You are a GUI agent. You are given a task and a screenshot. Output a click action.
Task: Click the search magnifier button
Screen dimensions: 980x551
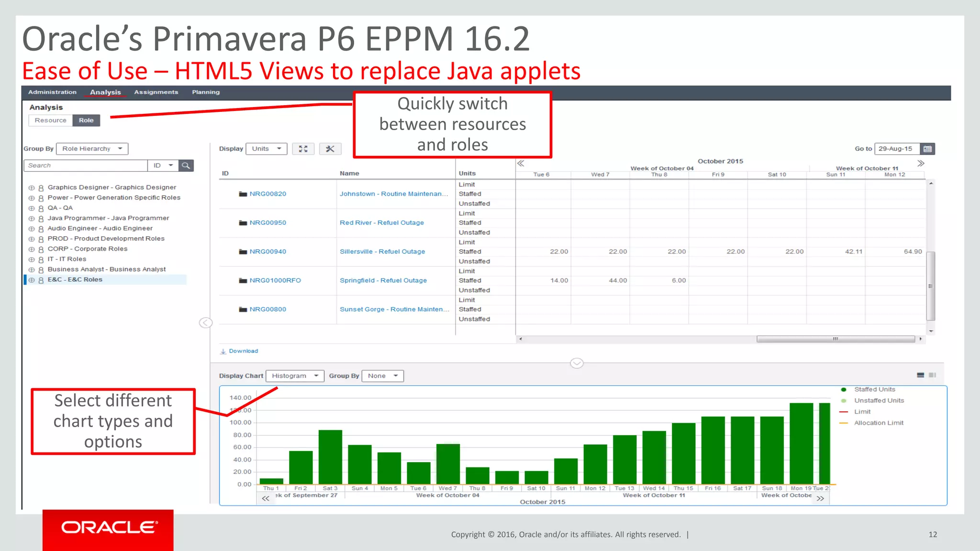pos(186,165)
